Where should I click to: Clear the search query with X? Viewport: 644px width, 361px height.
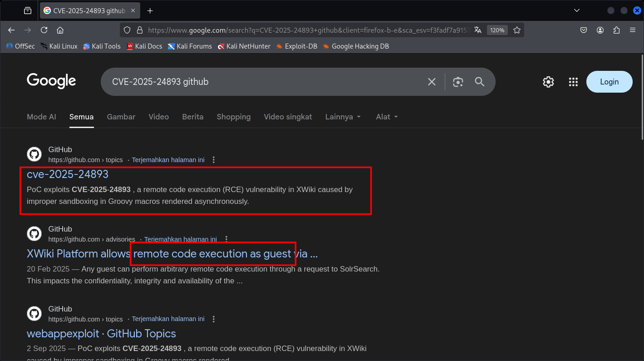point(432,82)
